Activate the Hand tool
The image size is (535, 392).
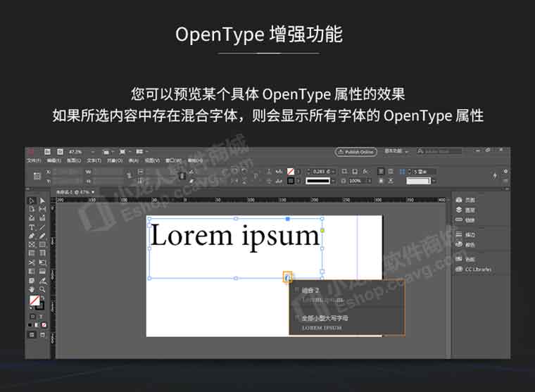[x=32, y=289]
